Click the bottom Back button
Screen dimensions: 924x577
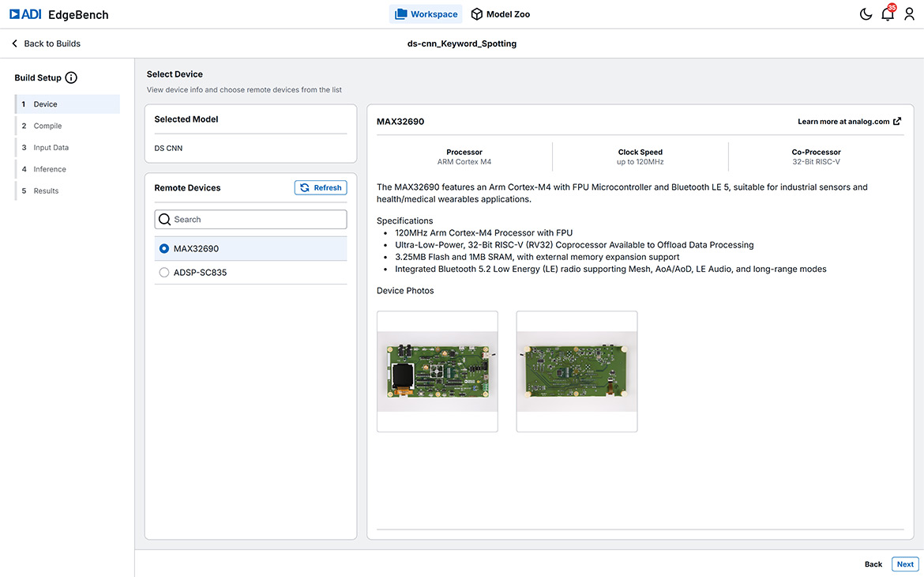[873, 564]
